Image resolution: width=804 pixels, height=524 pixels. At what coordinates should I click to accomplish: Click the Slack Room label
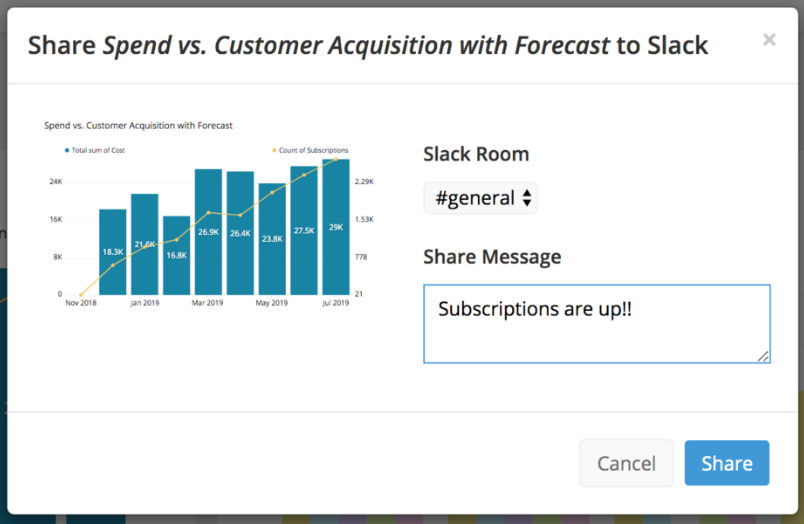click(476, 154)
